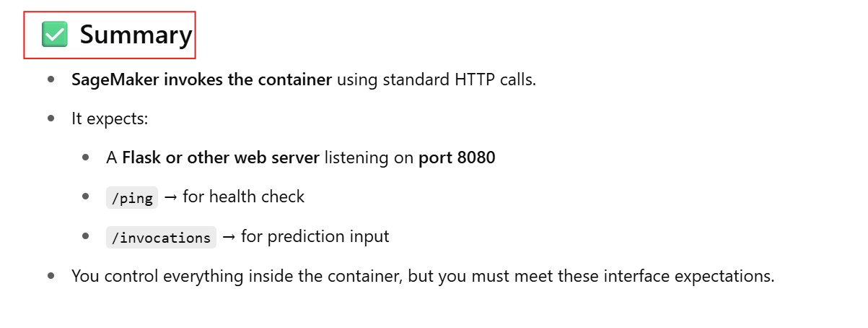Image resolution: width=868 pixels, height=328 pixels.
Task: Click the 'for prediction input' text
Action: coord(315,236)
